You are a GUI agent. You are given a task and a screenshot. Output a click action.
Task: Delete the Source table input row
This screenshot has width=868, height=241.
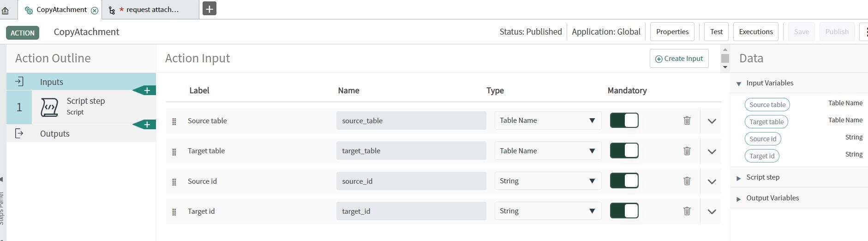pos(687,120)
